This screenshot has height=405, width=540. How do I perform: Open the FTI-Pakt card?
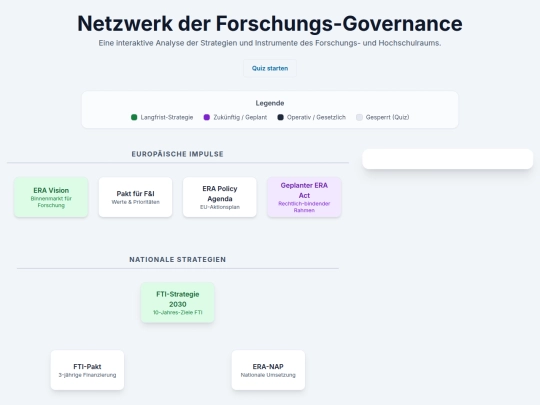[x=87, y=370]
